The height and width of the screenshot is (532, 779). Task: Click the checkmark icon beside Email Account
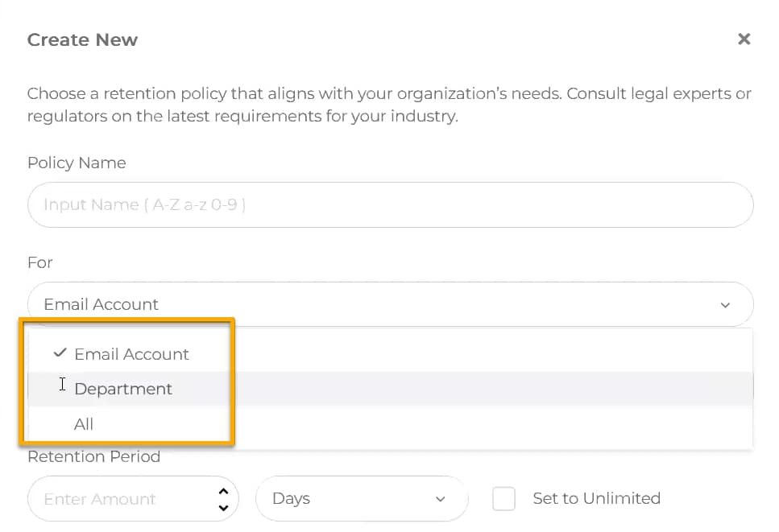60,353
